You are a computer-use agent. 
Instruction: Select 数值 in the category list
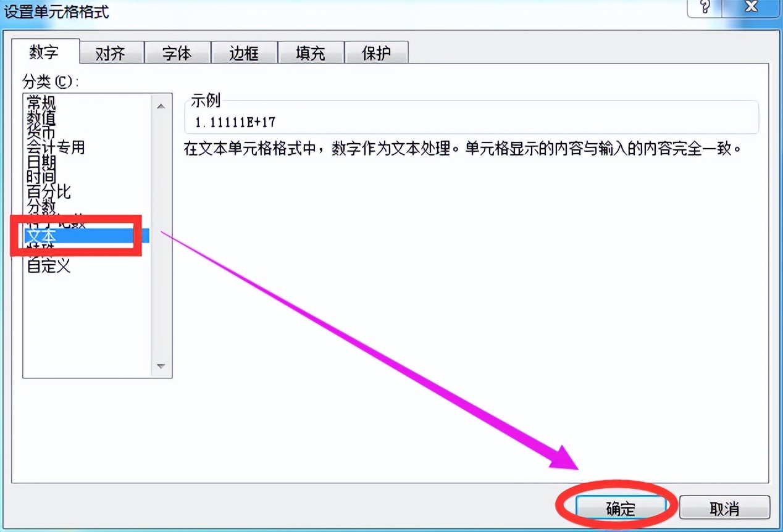41,117
